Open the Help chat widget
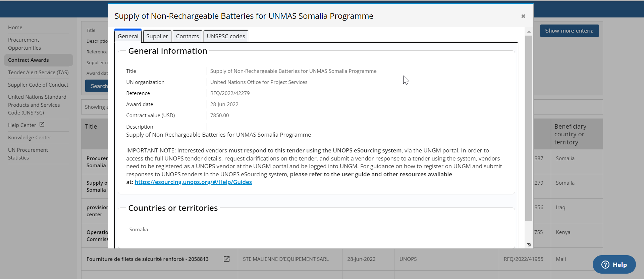This screenshot has height=279, width=644. click(x=614, y=265)
